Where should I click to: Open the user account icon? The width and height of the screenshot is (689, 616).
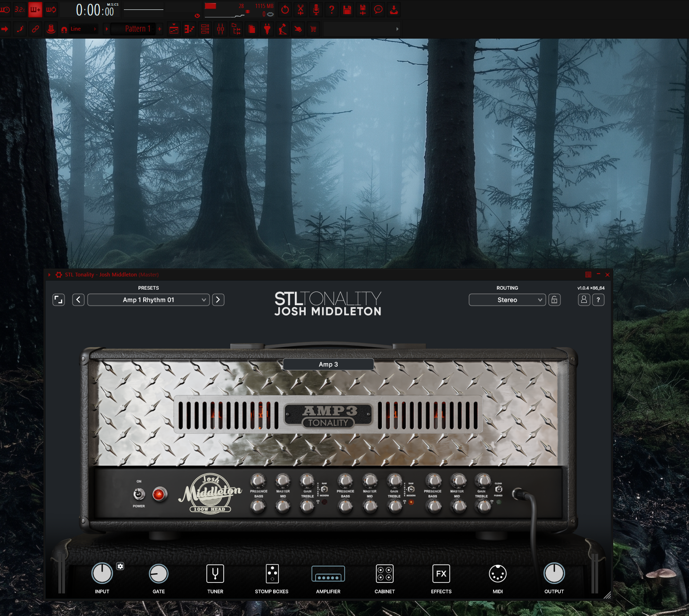584,300
